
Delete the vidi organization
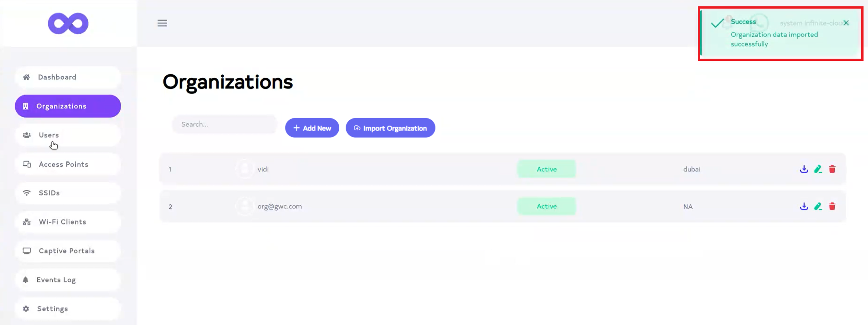(832, 169)
